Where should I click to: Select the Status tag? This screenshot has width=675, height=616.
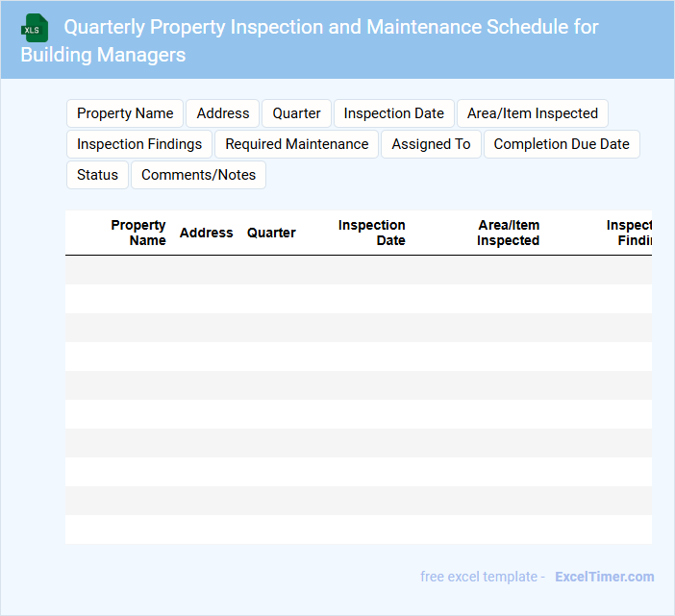click(97, 175)
